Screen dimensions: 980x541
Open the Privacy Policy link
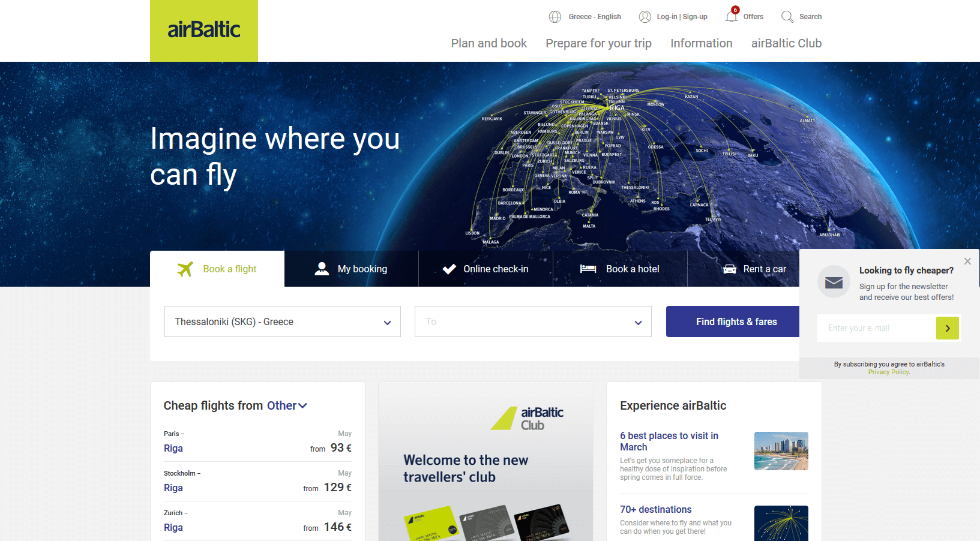(888, 372)
